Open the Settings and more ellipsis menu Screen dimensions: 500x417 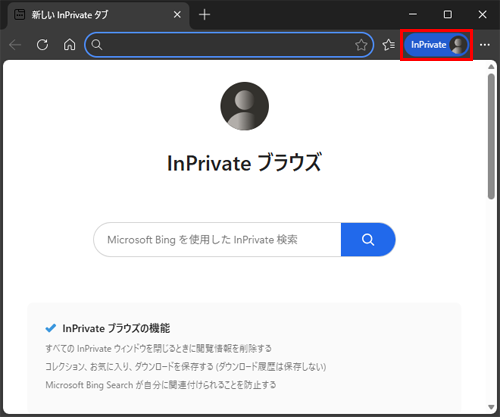pyautogui.click(x=485, y=45)
